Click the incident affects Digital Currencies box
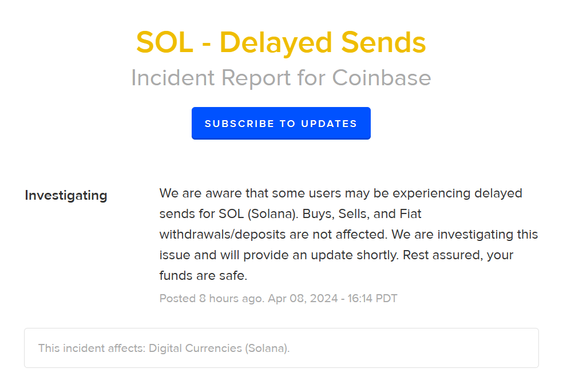 click(x=281, y=348)
